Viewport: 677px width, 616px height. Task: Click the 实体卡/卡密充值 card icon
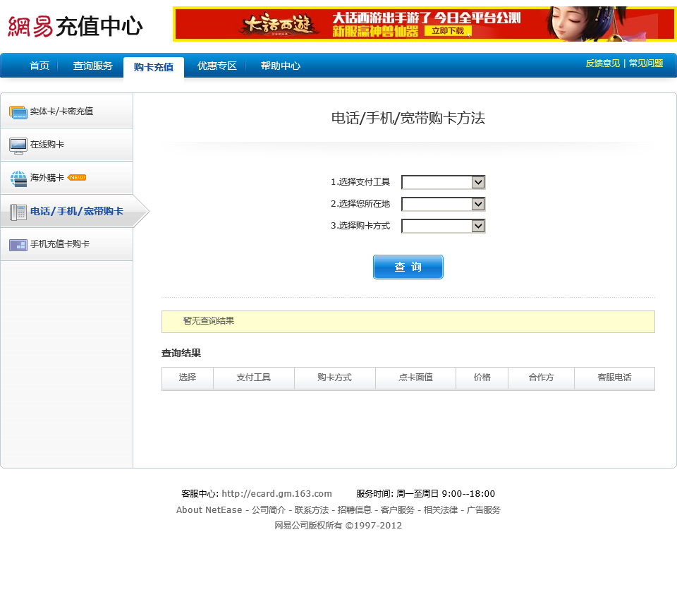[18, 112]
